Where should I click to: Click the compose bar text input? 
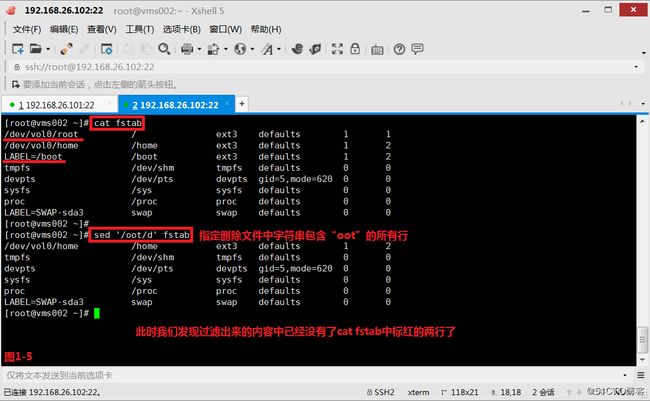311,375
